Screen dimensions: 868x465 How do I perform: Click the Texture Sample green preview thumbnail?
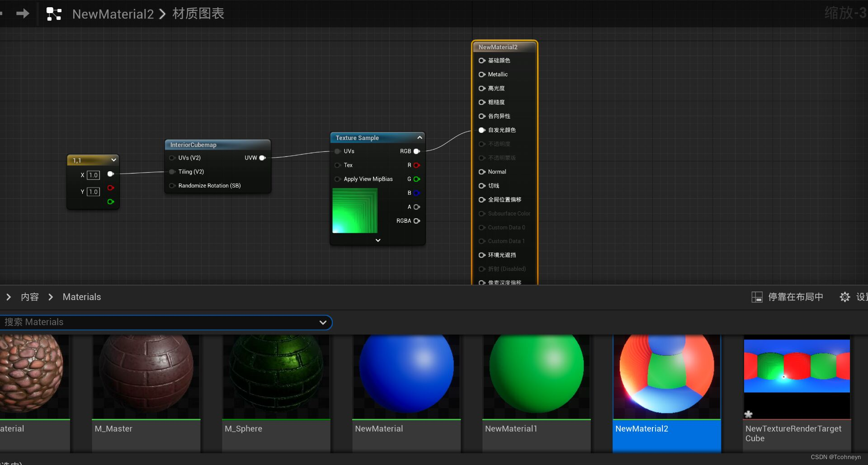pyautogui.click(x=355, y=211)
